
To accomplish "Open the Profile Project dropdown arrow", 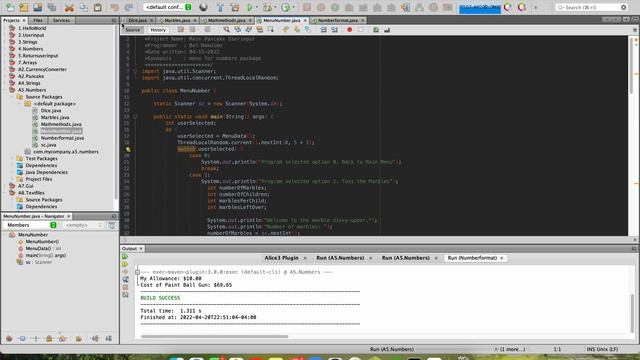I will pos(293,7).
